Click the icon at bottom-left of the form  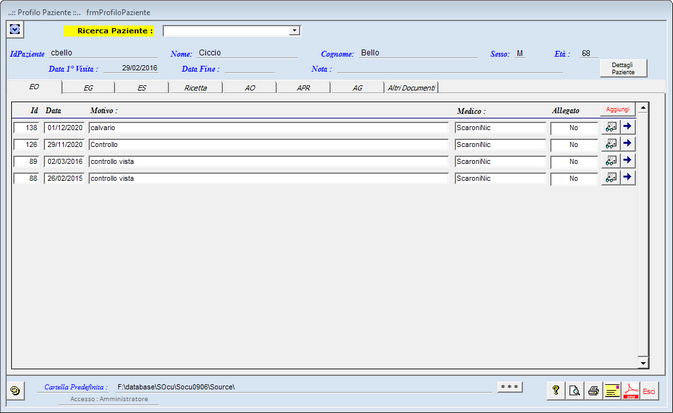pyautogui.click(x=15, y=390)
